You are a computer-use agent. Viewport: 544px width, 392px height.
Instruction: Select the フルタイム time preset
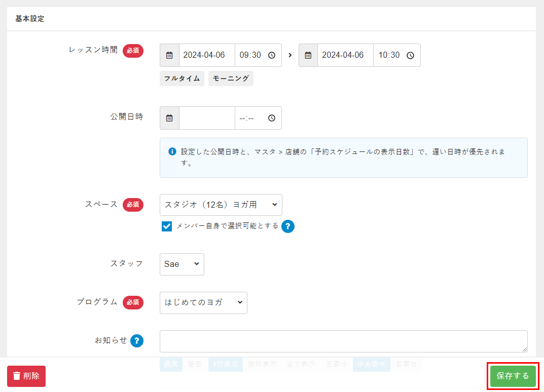(x=182, y=79)
